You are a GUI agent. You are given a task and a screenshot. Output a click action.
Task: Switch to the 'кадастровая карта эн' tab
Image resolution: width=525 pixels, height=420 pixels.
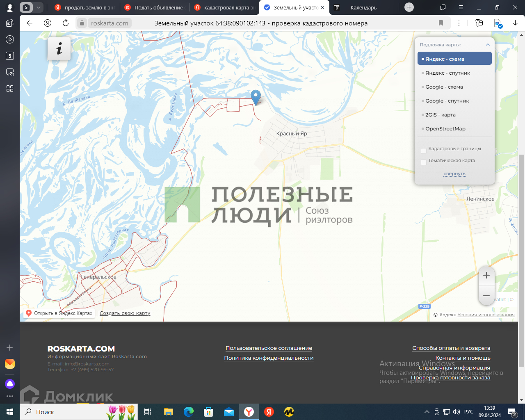[x=225, y=7]
